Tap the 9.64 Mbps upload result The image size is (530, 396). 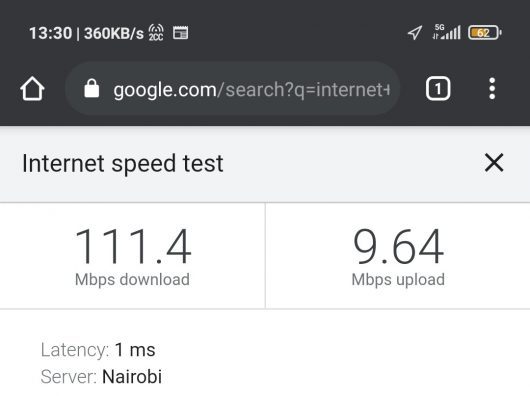tap(399, 246)
